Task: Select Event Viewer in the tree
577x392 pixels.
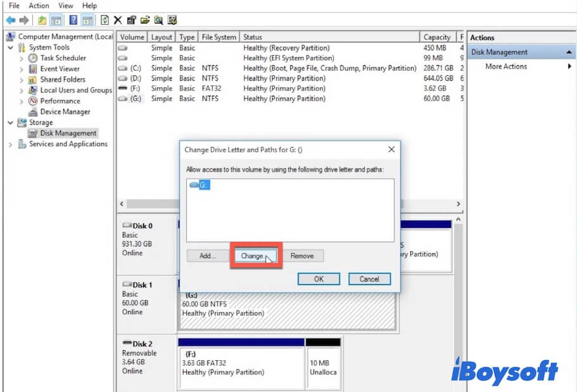Action: click(60, 68)
